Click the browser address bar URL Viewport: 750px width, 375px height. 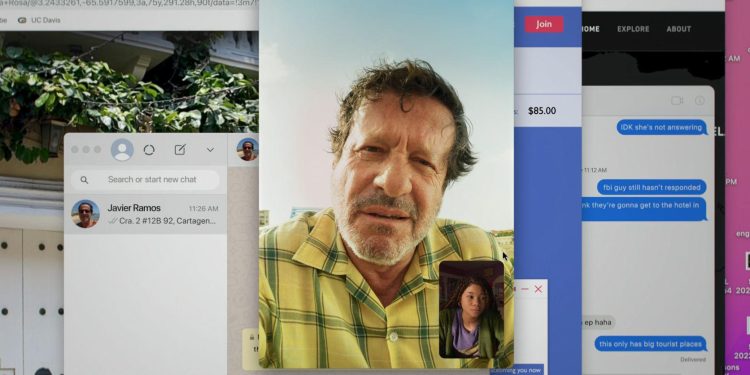tap(129, 4)
